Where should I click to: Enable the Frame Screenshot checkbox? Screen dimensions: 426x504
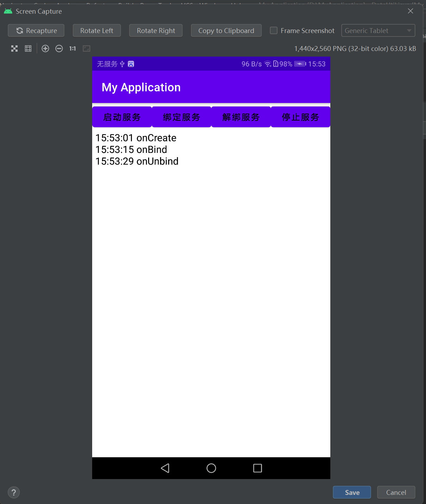coord(274,31)
